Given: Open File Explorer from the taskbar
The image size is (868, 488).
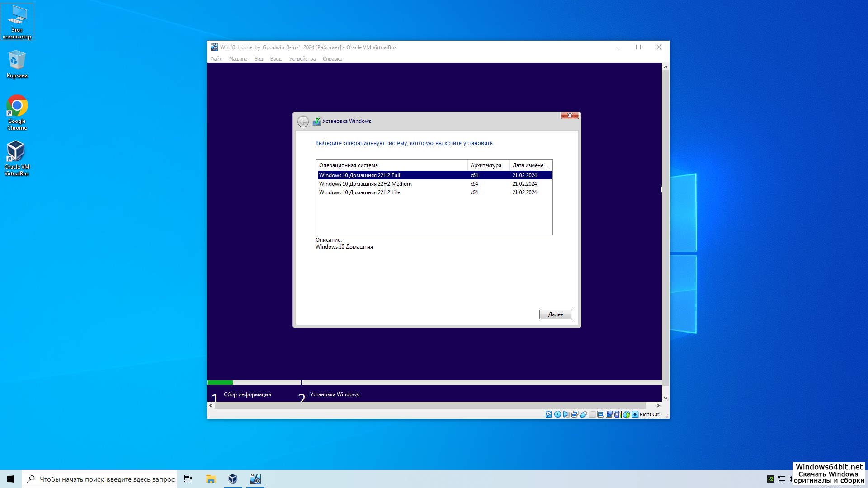Looking at the screenshot, I should (211, 479).
